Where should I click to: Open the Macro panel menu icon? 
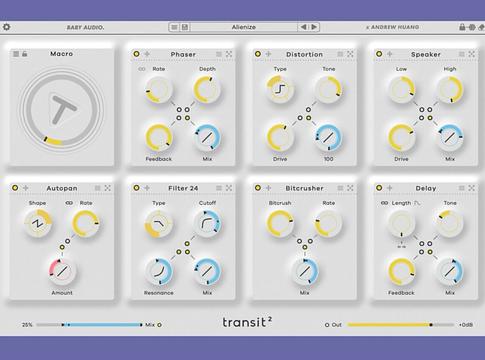click(16, 54)
